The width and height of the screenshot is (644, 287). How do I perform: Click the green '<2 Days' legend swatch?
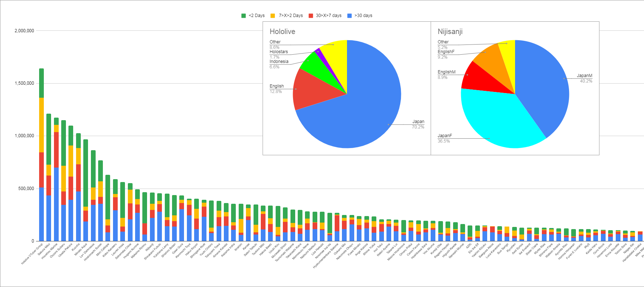[243, 16]
